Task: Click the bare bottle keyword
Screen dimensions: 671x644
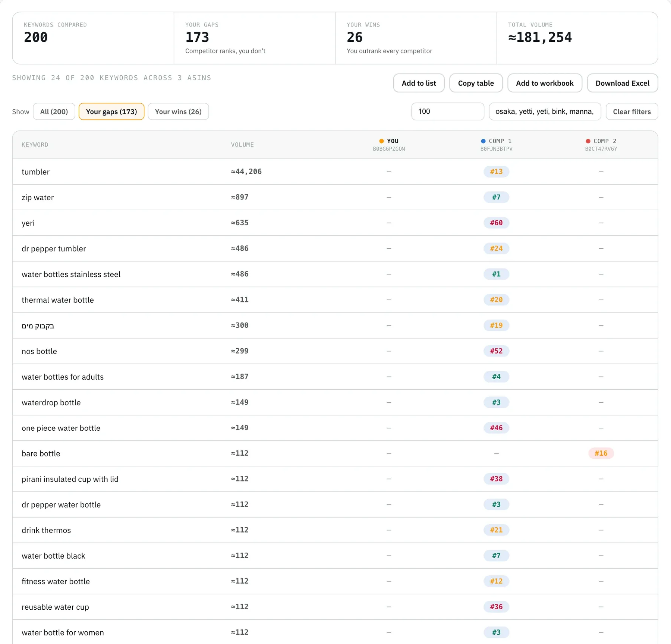Action: point(41,454)
